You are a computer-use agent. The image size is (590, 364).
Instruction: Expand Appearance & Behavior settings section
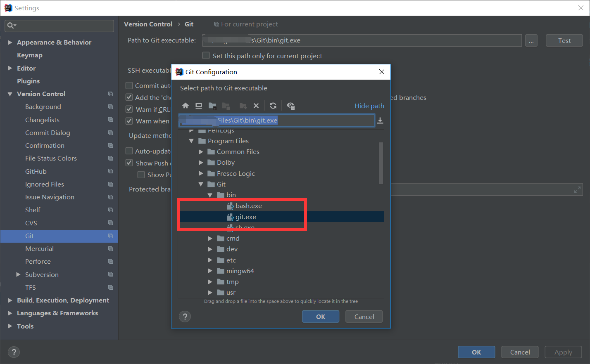[x=10, y=43]
